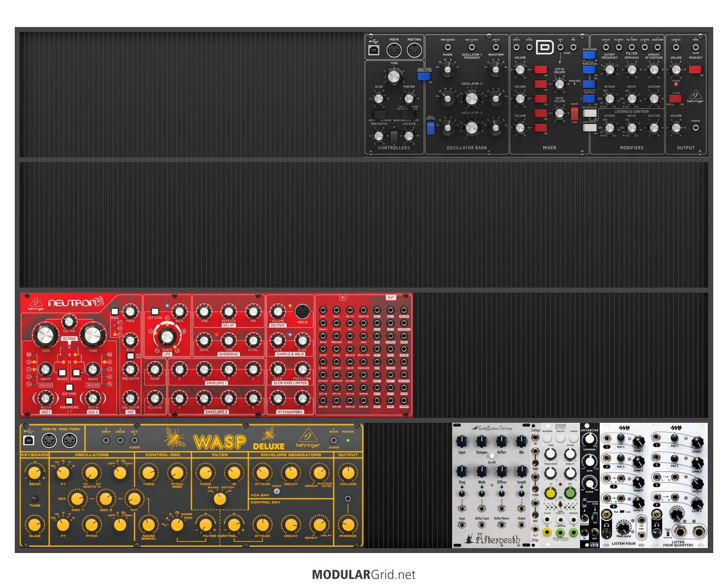Click the Noise Signal knob on the Wasp
The width and height of the screenshot is (728, 585).
[148, 525]
